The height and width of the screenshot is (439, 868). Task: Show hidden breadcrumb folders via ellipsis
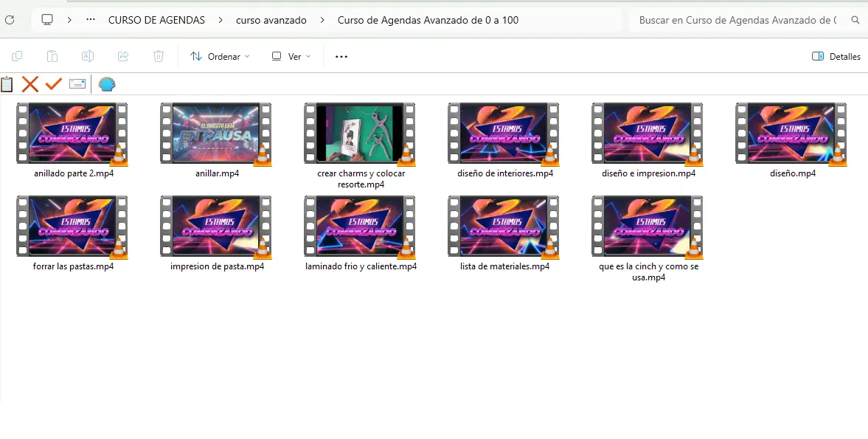(91, 20)
